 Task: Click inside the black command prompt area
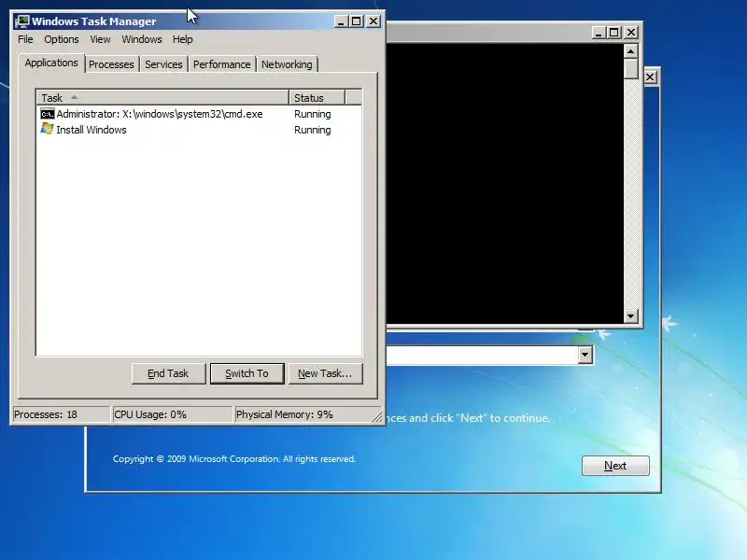[x=505, y=183]
